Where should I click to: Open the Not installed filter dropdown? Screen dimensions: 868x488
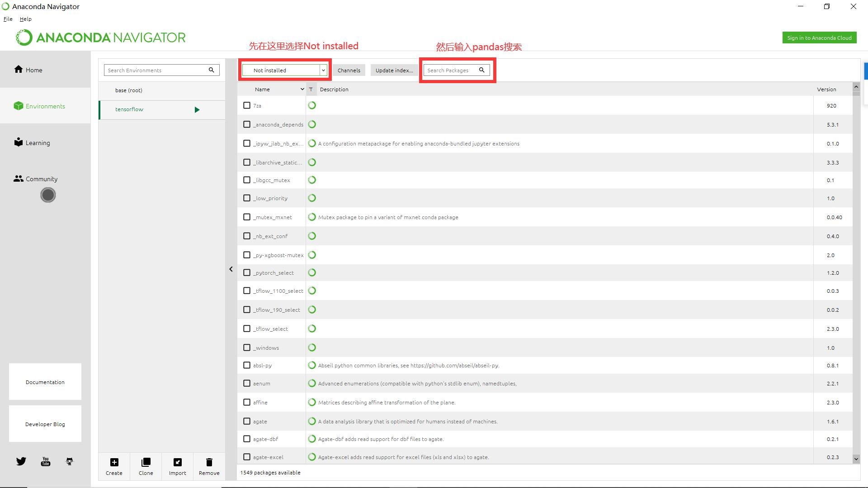[323, 70]
